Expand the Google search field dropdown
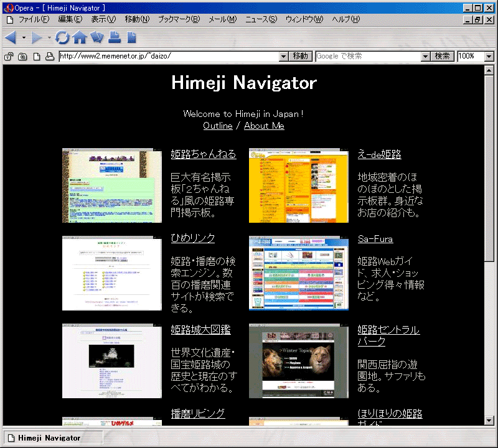The image size is (498, 448). pos(425,57)
